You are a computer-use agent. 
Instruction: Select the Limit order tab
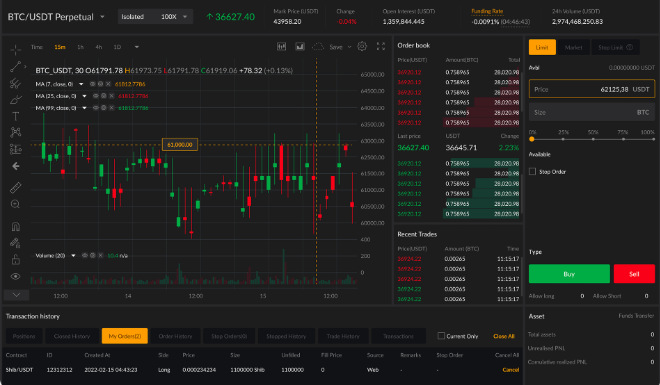pos(542,47)
